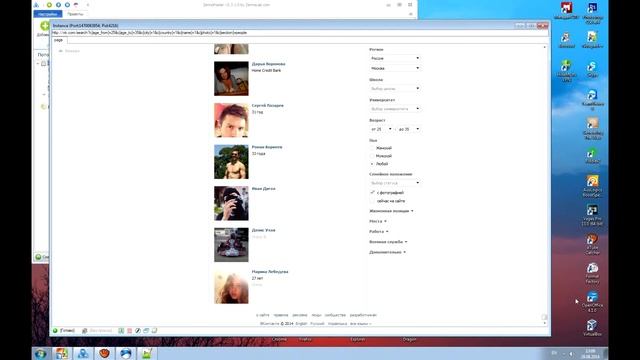The image size is (640, 360).
Task: Click the go-kart profile photo
Action: 231,244
